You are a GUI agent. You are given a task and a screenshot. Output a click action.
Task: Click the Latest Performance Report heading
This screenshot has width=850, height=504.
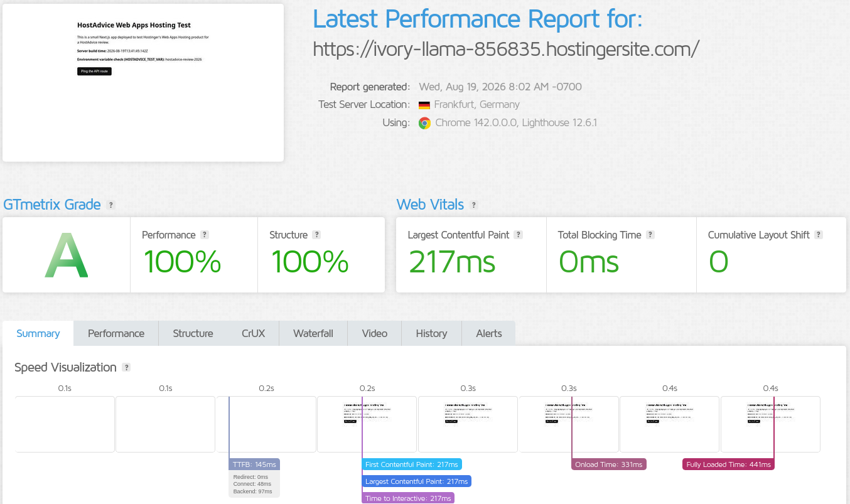tap(478, 19)
